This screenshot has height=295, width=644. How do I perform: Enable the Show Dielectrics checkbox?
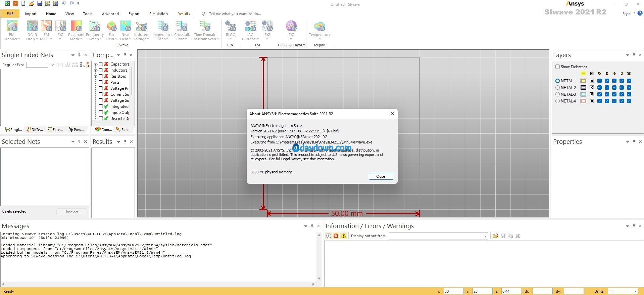point(558,67)
